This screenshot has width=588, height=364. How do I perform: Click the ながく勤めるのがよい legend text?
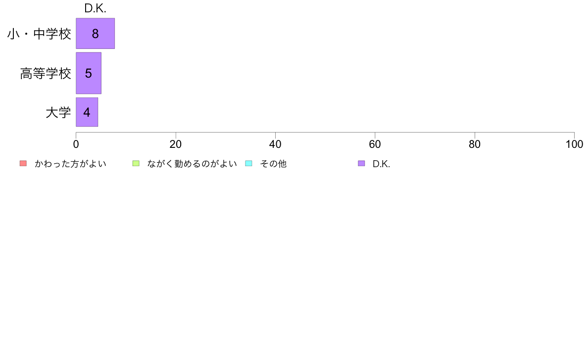coord(192,164)
